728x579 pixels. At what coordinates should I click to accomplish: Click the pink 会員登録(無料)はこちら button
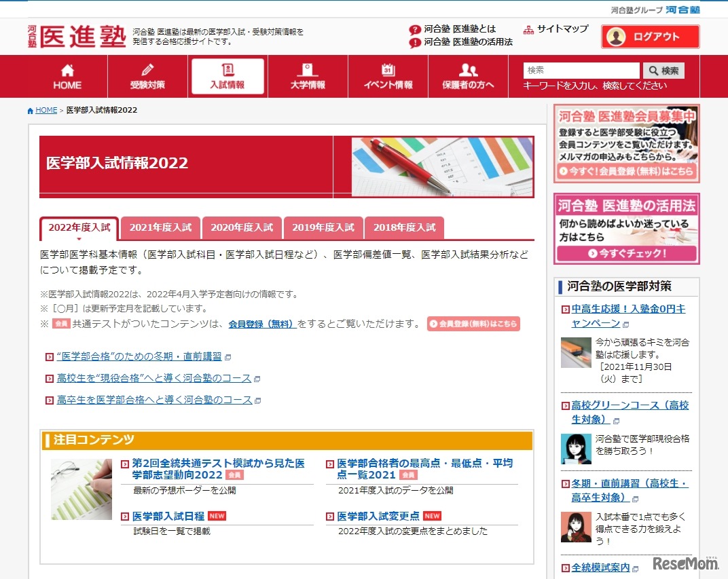473,323
